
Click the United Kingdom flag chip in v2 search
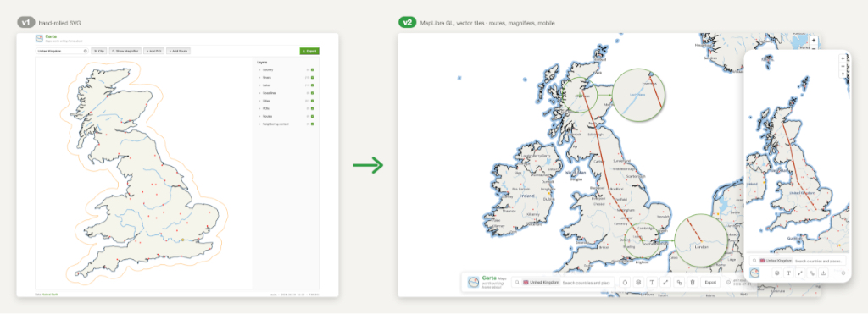coord(541,283)
